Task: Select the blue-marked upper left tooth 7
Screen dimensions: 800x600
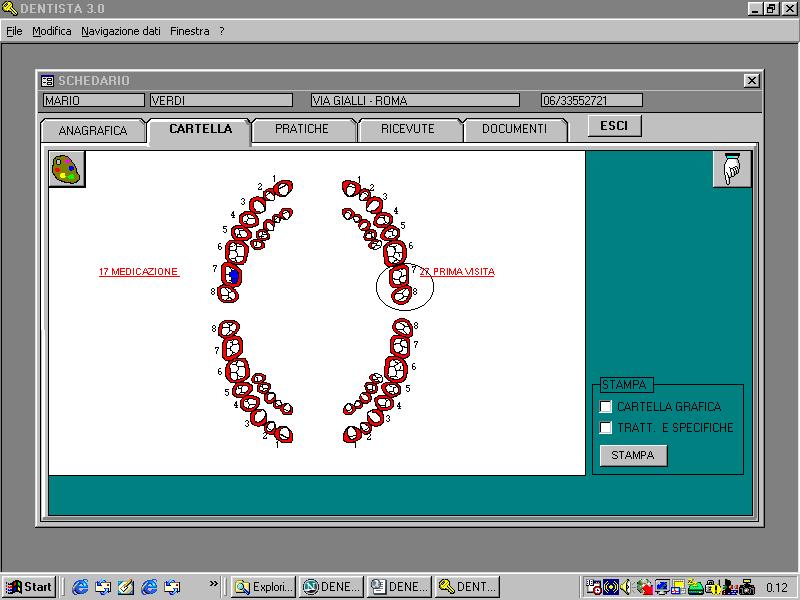Action: [x=232, y=274]
